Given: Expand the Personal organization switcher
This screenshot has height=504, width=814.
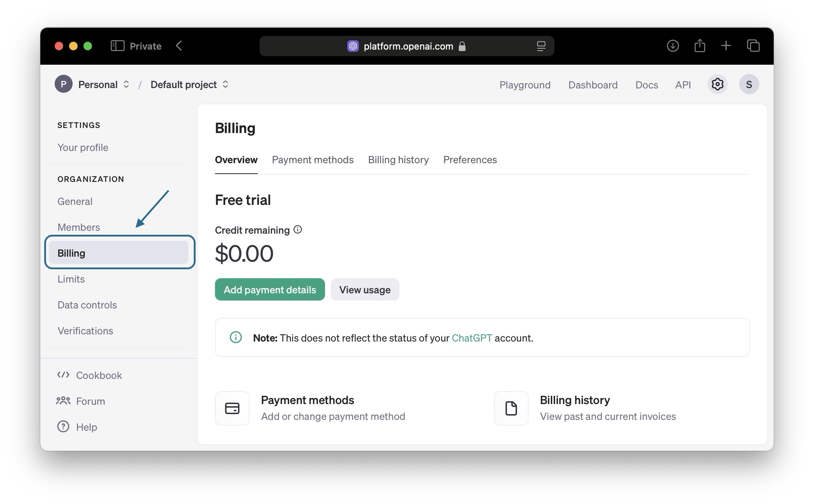Looking at the screenshot, I should click(x=126, y=84).
